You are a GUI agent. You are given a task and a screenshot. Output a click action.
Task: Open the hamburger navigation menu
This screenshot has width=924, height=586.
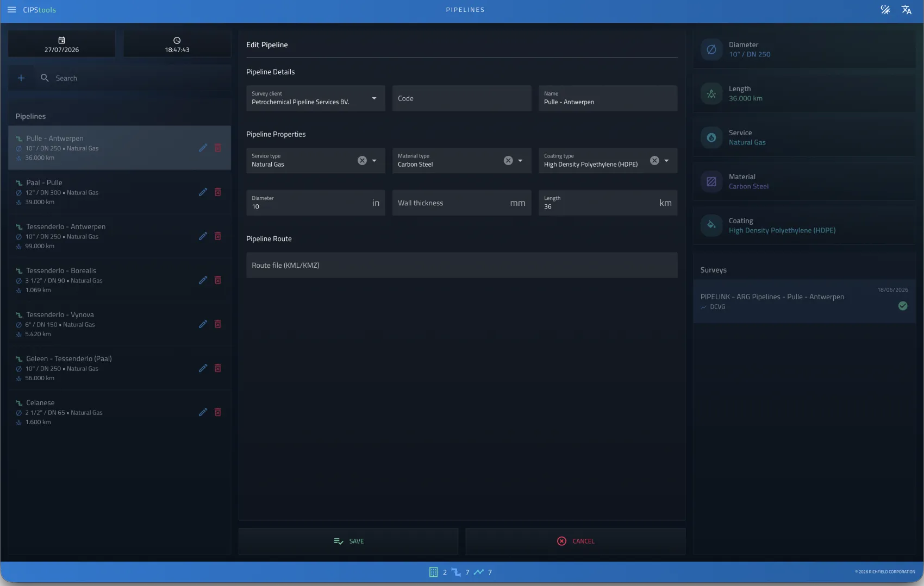pyautogui.click(x=11, y=10)
